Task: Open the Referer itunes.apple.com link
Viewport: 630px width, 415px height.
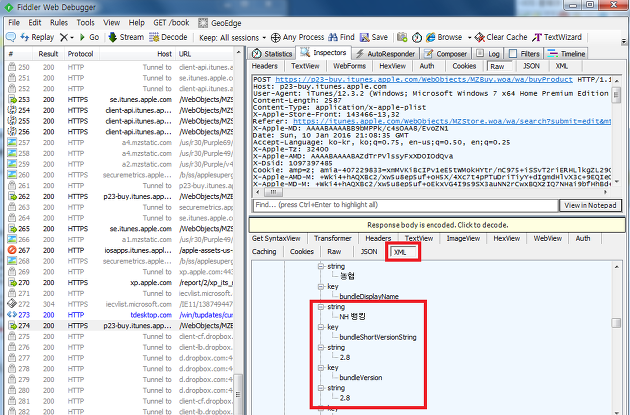Action: point(452,121)
